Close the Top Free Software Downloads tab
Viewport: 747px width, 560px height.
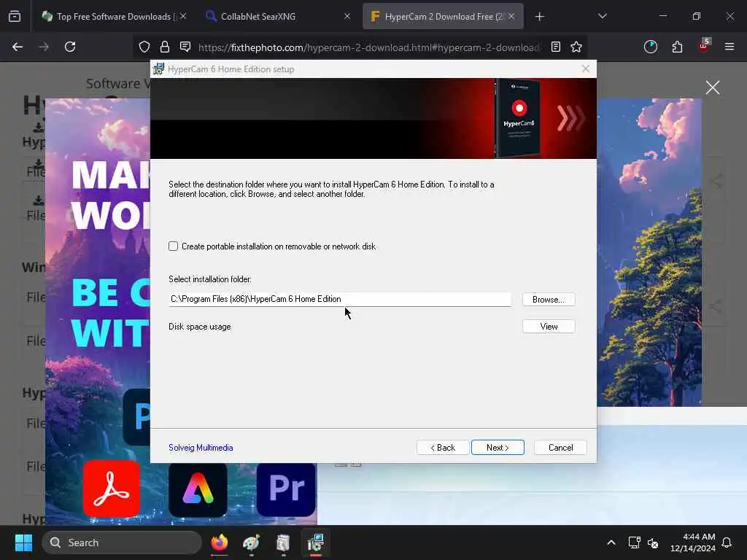[183, 16]
